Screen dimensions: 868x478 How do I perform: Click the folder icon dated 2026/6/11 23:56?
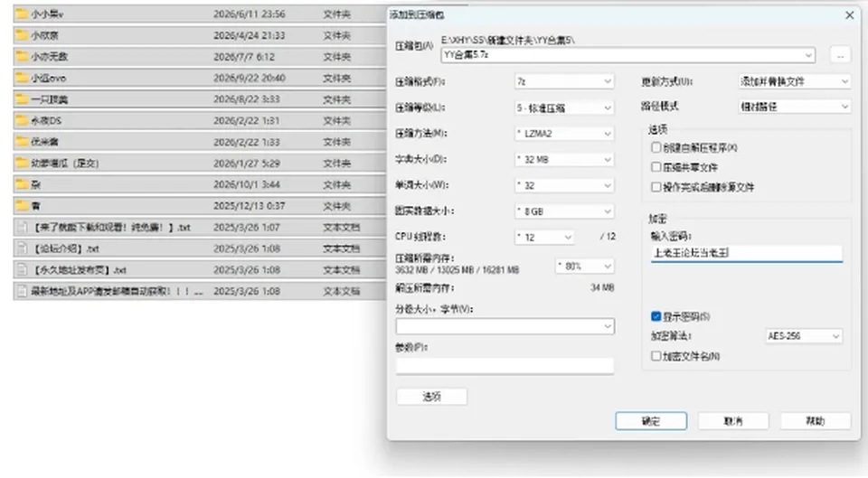[x=22, y=14]
